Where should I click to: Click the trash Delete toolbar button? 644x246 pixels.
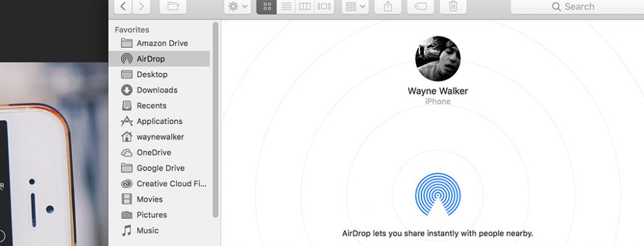tap(453, 6)
